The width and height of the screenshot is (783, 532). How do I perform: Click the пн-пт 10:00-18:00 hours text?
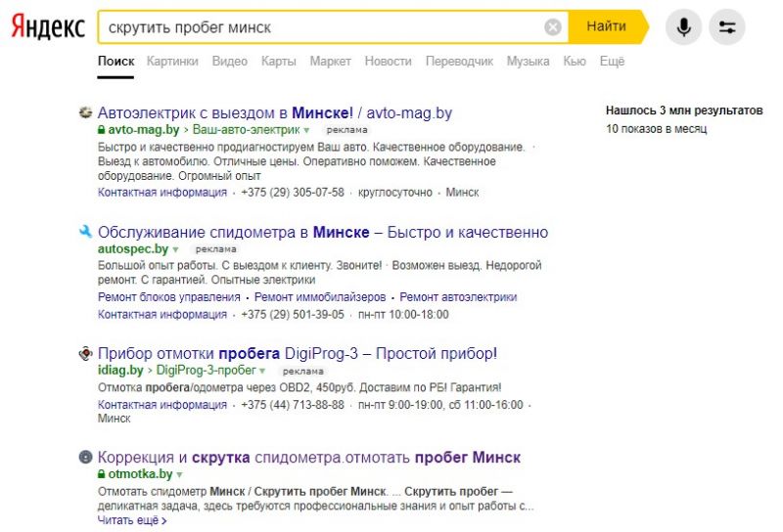tap(403, 315)
